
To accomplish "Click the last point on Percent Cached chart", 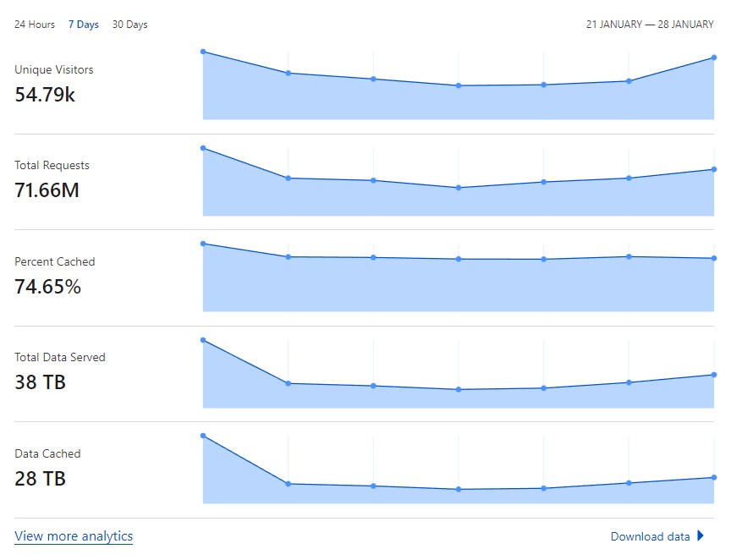I will [714, 258].
